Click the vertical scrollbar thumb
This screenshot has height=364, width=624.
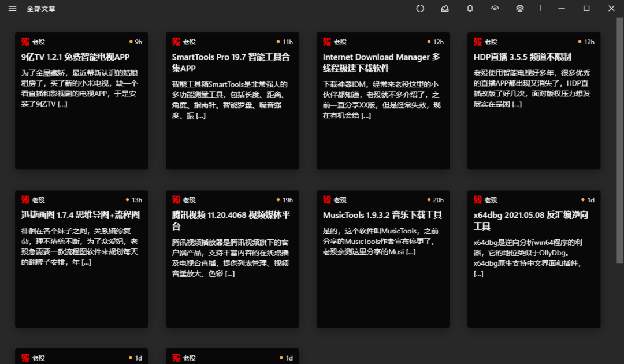click(619, 140)
